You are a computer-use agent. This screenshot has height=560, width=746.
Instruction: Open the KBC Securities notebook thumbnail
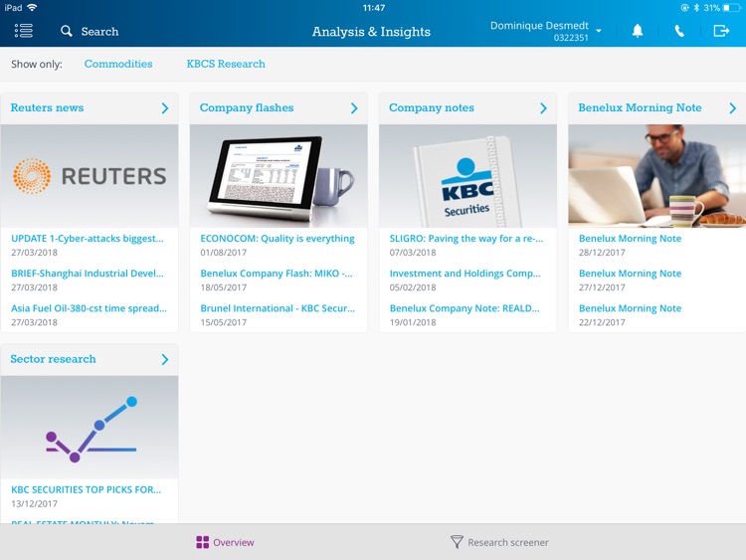pos(467,176)
